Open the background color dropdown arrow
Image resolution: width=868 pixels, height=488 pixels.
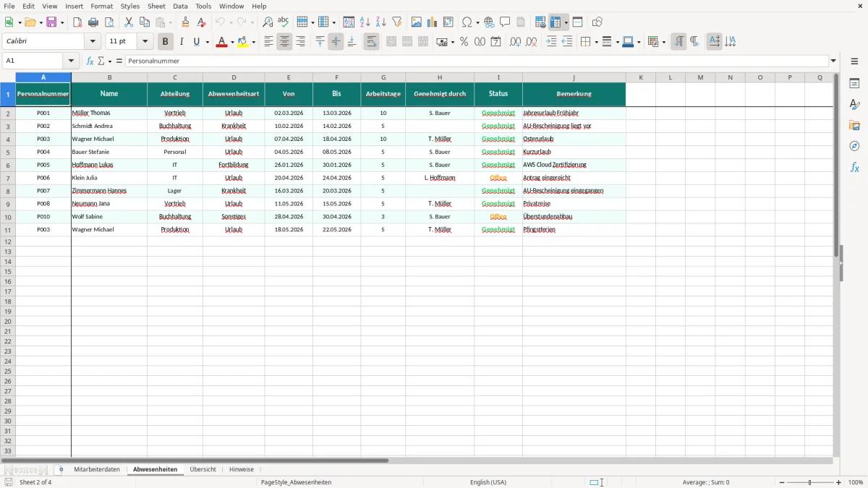pyautogui.click(x=253, y=42)
